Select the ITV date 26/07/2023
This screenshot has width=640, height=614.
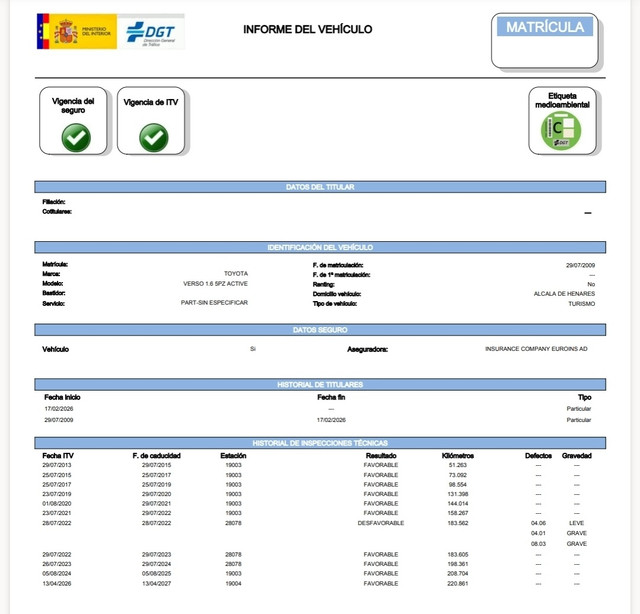pyautogui.click(x=57, y=564)
